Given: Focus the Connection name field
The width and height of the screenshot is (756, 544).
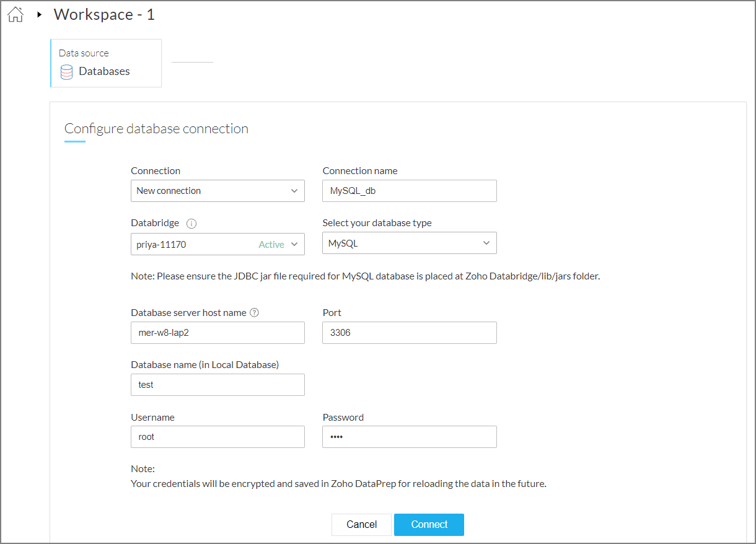Looking at the screenshot, I should pyautogui.click(x=410, y=191).
